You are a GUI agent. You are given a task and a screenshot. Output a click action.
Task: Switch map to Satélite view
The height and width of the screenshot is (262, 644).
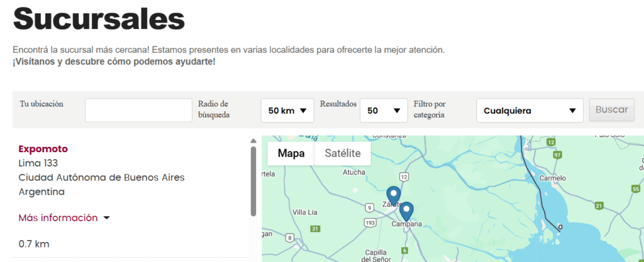(343, 153)
